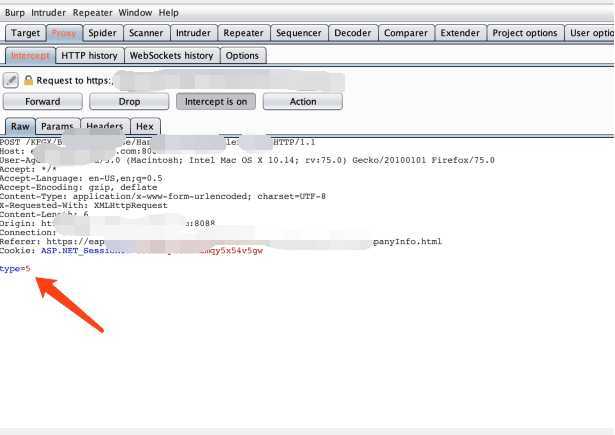Open the Window menu
This screenshot has height=435, width=615.
point(135,13)
